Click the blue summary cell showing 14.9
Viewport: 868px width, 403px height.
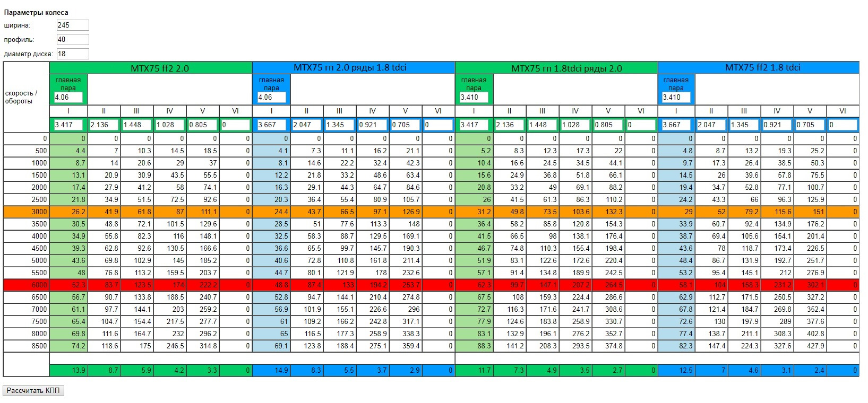click(272, 370)
